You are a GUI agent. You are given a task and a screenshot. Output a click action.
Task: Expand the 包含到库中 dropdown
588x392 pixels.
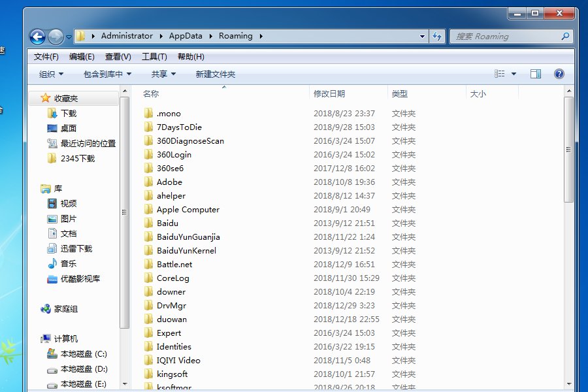[107, 74]
